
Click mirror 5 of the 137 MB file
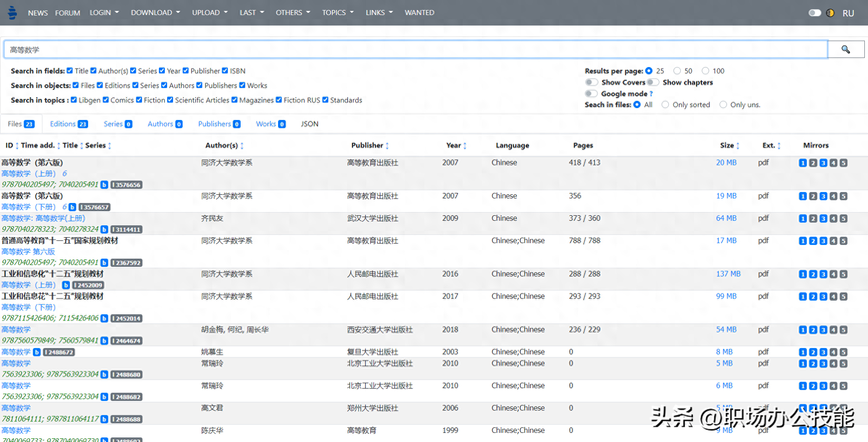click(843, 274)
